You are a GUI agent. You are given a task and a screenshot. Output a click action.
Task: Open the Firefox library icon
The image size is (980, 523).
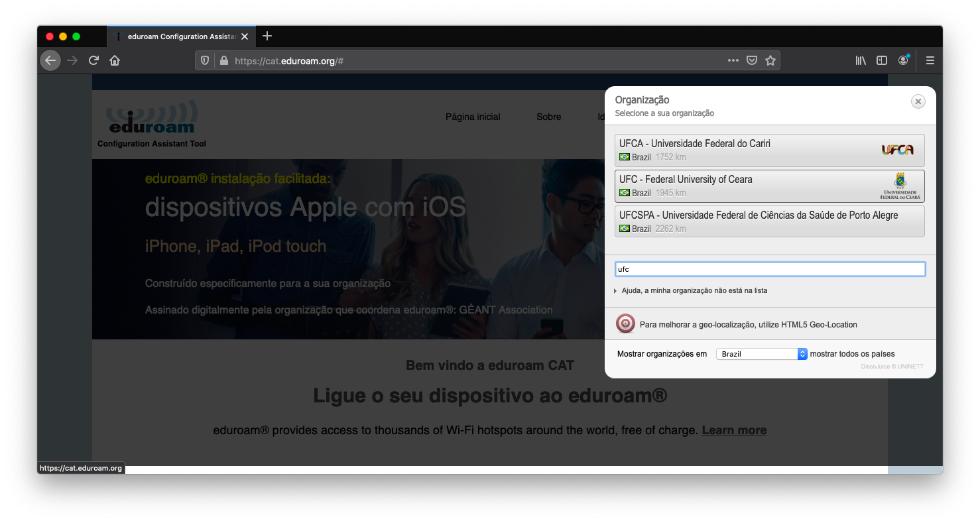[861, 60]
